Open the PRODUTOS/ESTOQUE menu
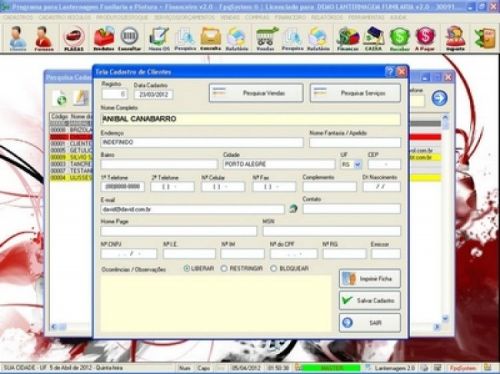Image resolution: width=500 pixels, height=374 pixels. coord(122,17)
